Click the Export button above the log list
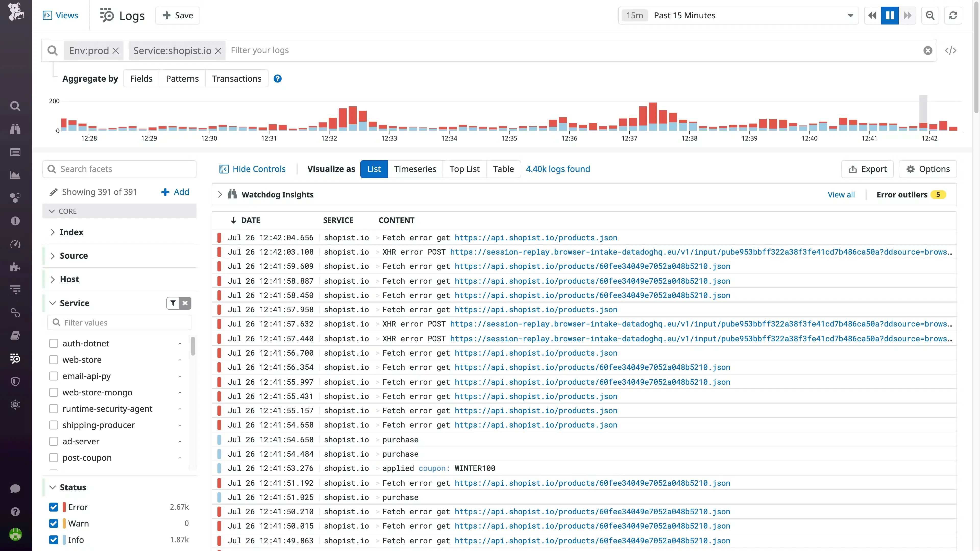The image size is (980, 551). pyautogui.click(x=867, y=169)
